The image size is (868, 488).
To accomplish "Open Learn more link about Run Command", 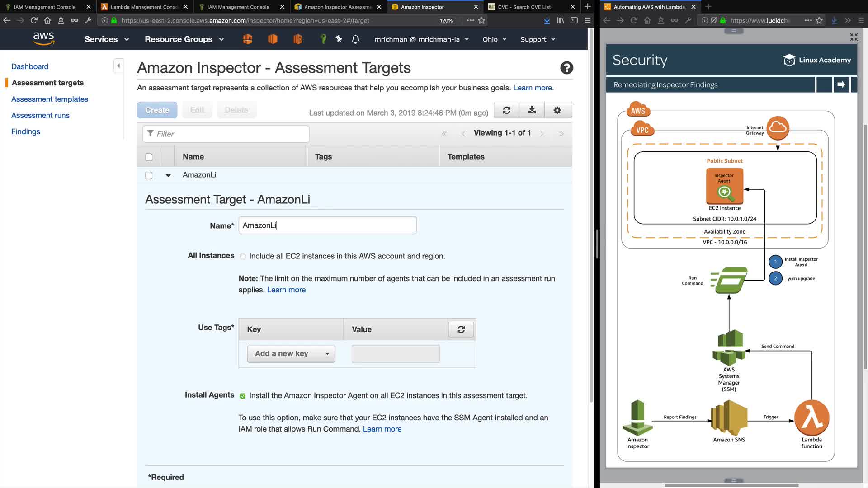I will click(x=382, y=429).
